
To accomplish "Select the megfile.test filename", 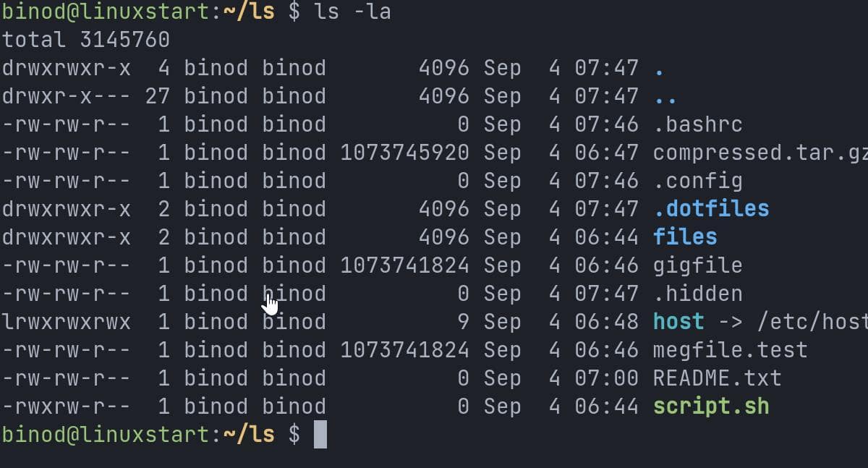I will pos(730,350).
